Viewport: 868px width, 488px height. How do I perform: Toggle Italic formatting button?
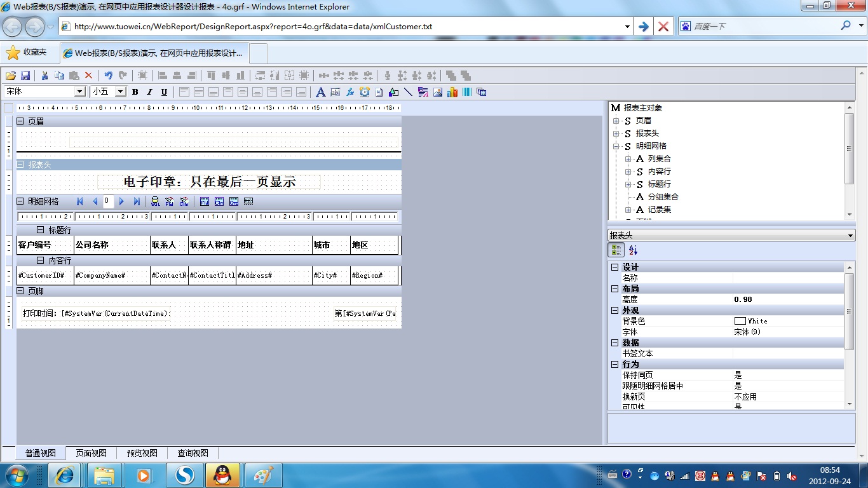(x=149, y=92)
